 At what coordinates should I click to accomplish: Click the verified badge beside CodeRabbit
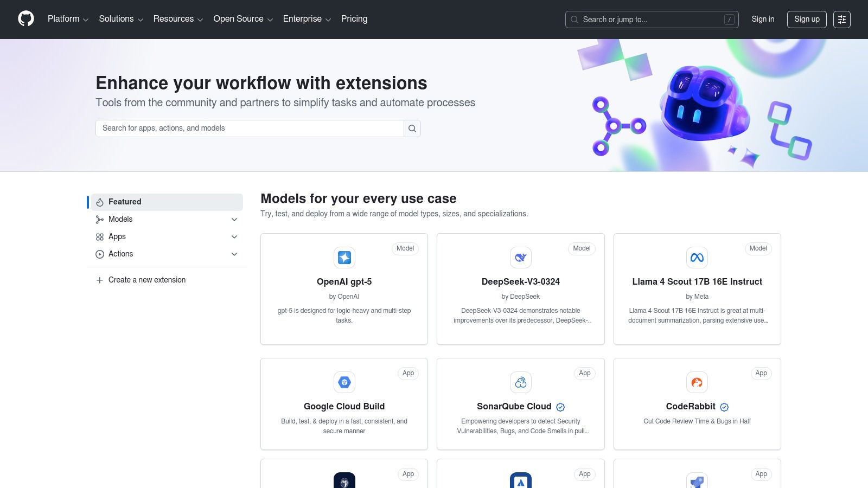pos(724,407)
